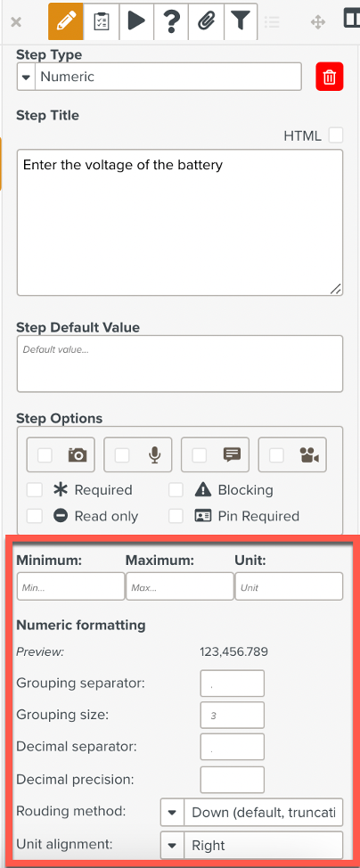Click the Minimum input field
This screenshot has width=360, height=868.
(71, 586)
